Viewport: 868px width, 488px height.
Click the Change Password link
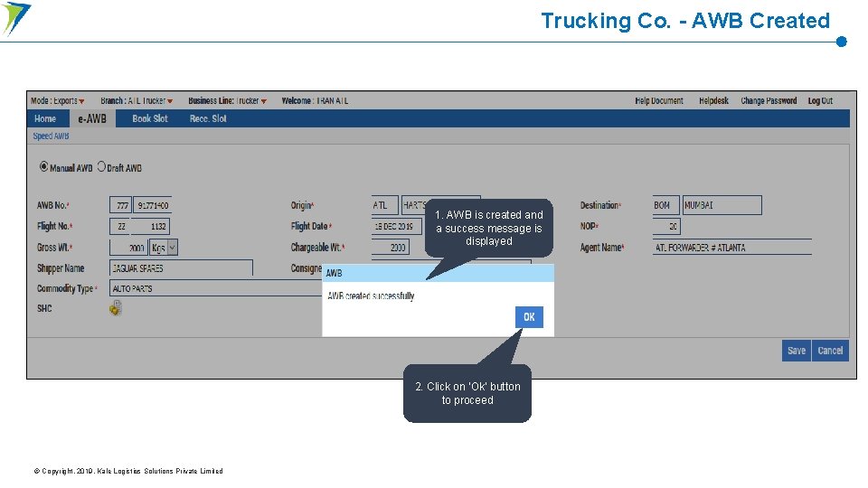pos(769,100)
